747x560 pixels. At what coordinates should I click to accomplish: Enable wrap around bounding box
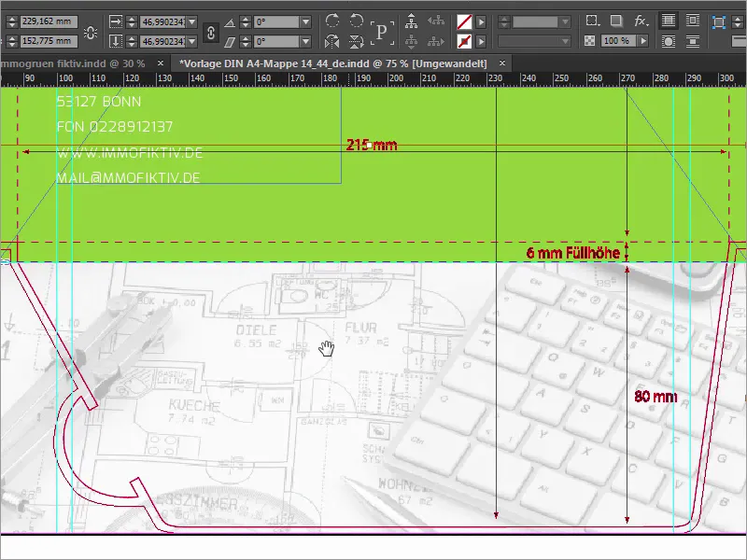coord(693,21)
